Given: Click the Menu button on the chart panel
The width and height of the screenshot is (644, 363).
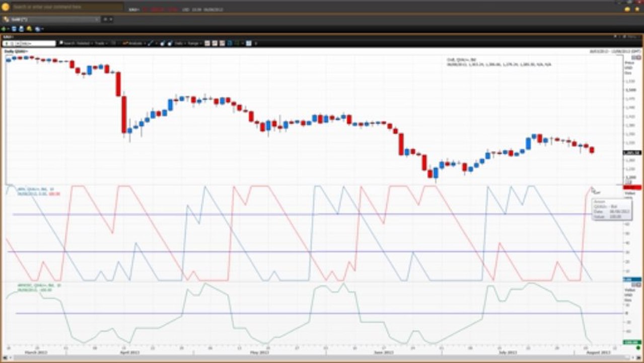Looking at the screenshot, I should click(631, 37).
